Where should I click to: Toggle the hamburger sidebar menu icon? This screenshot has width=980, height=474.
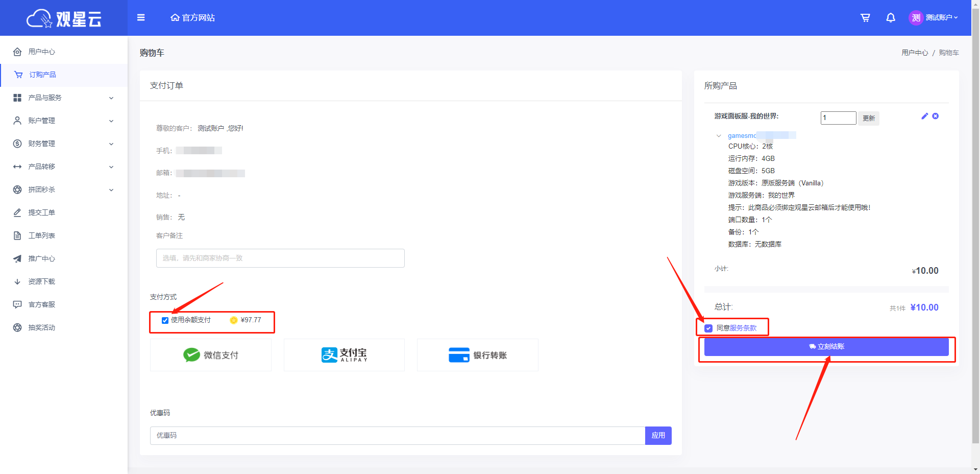pos(141,18)
